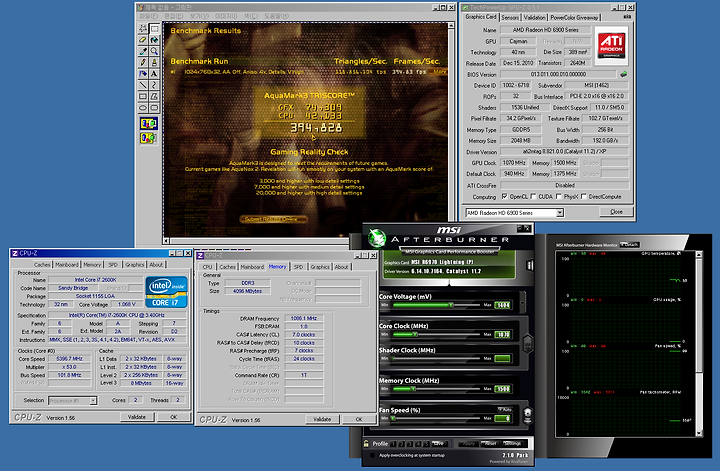Click the Core Clock slider handle
This screenshot has height=471, width=720.
click(x=415, y=334)
